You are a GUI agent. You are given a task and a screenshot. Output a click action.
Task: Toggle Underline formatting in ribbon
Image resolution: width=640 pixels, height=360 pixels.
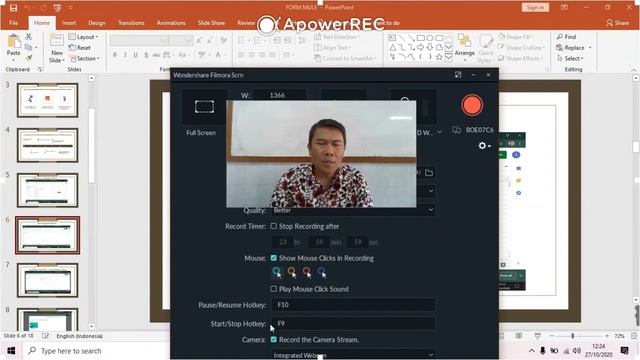(135, 55)
